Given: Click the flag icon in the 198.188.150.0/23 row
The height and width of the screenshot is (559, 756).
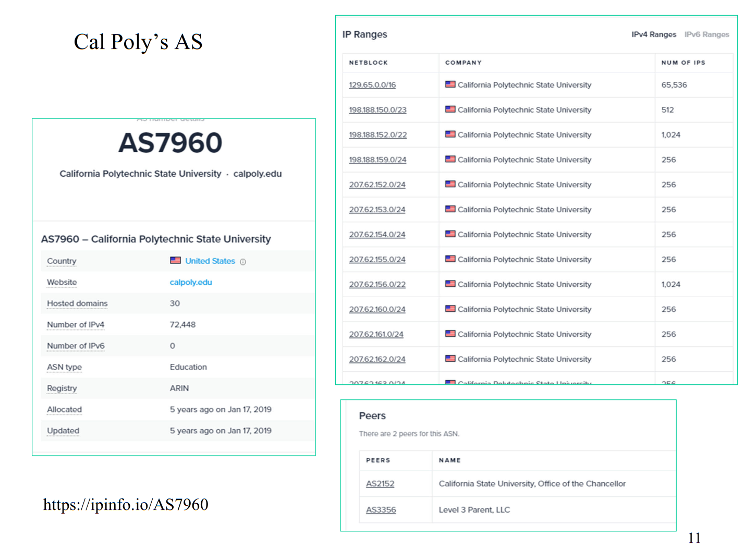Looking at the screenshot, I should (450, 110).
